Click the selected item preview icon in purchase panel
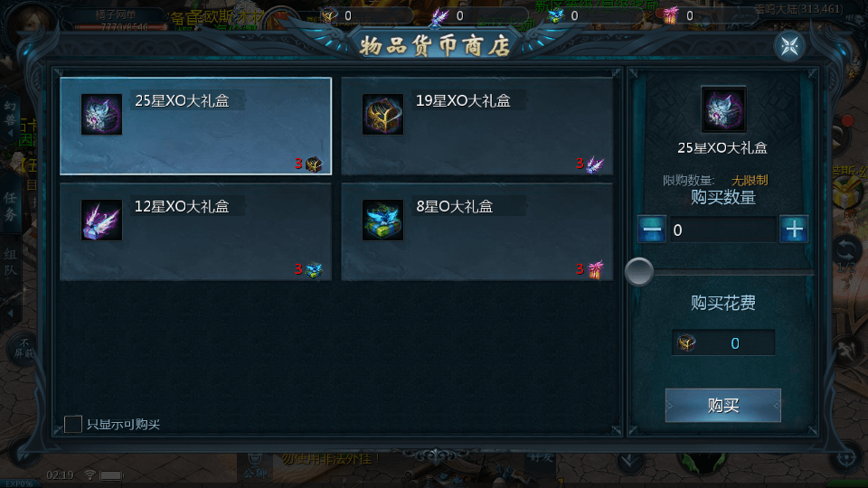 point(723,109)
